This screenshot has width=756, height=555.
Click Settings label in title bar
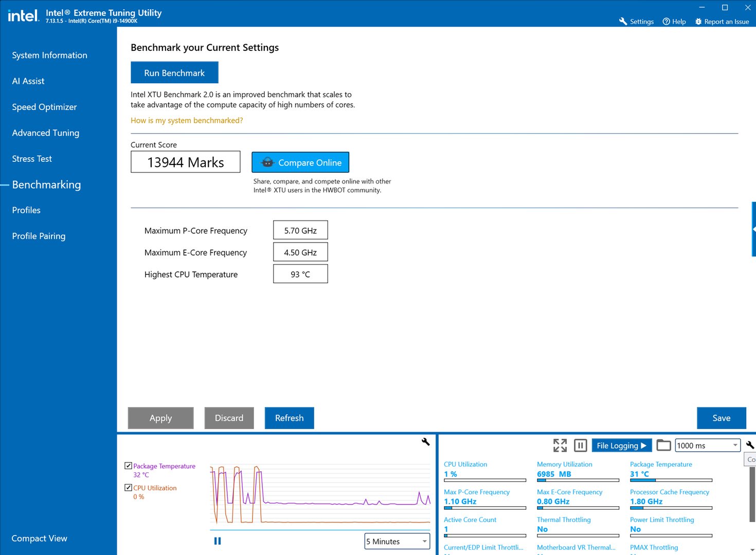[642, 22]
